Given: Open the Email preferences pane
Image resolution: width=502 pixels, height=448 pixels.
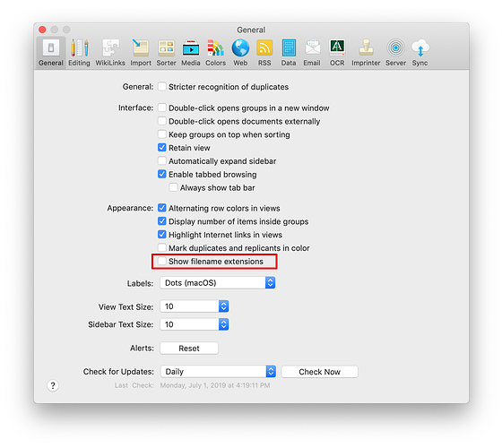Looking at the screenshot, I should 312,53.
